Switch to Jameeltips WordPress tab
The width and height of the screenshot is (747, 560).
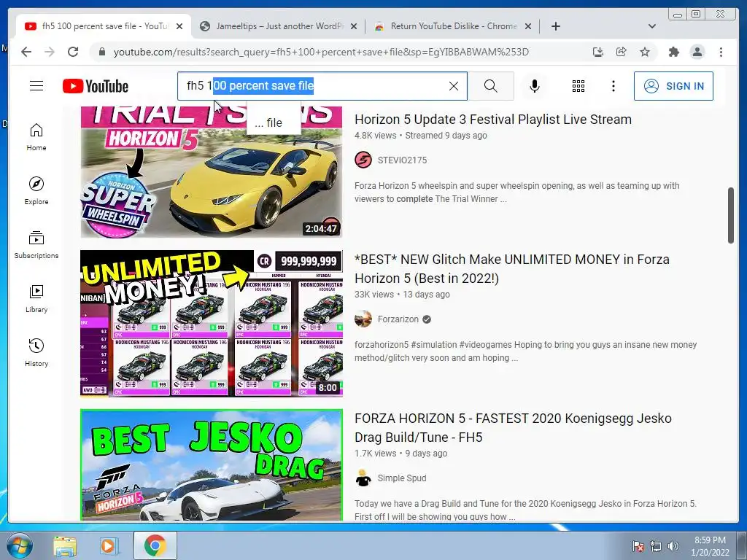click(278, 26)
